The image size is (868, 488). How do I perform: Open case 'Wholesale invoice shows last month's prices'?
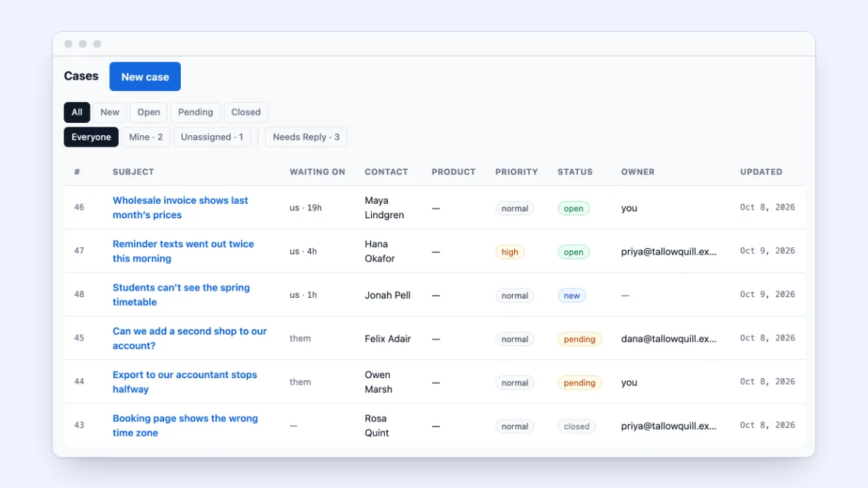[180, 207]
